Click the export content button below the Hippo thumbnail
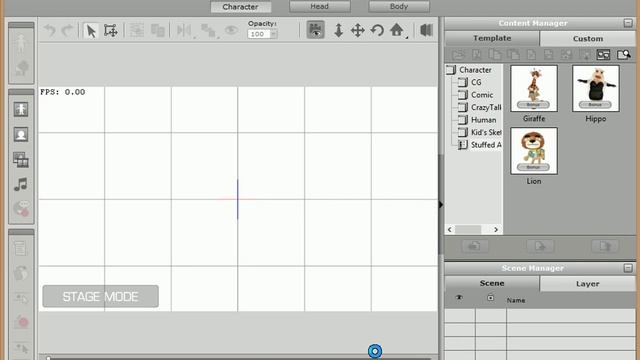The width and height of the screenshot is (640, 360). click(x=605, y=246)
